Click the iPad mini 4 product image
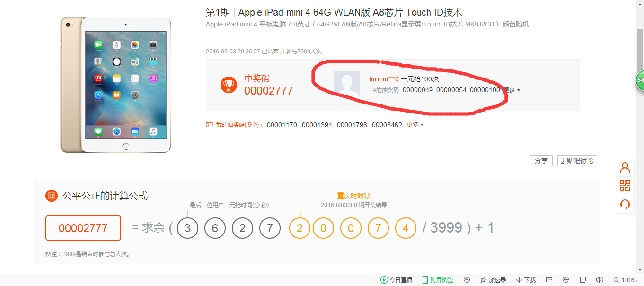This screenshot has width=644, height=286. tap(116, 85)
